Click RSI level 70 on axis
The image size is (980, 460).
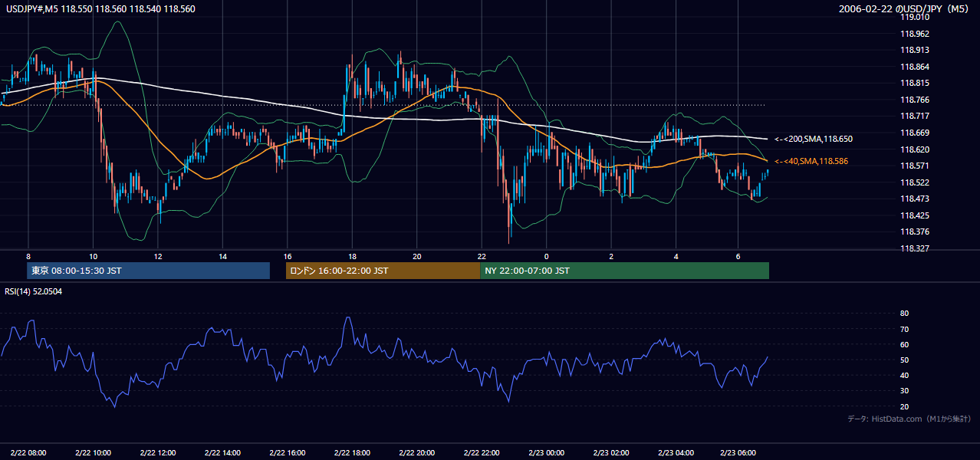(904, 329)
